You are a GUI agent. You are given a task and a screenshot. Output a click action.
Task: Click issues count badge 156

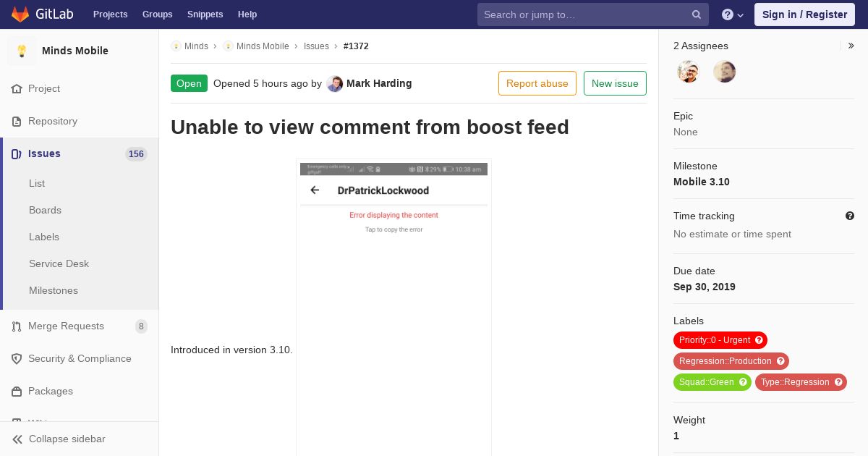click(x=136, y=154)
